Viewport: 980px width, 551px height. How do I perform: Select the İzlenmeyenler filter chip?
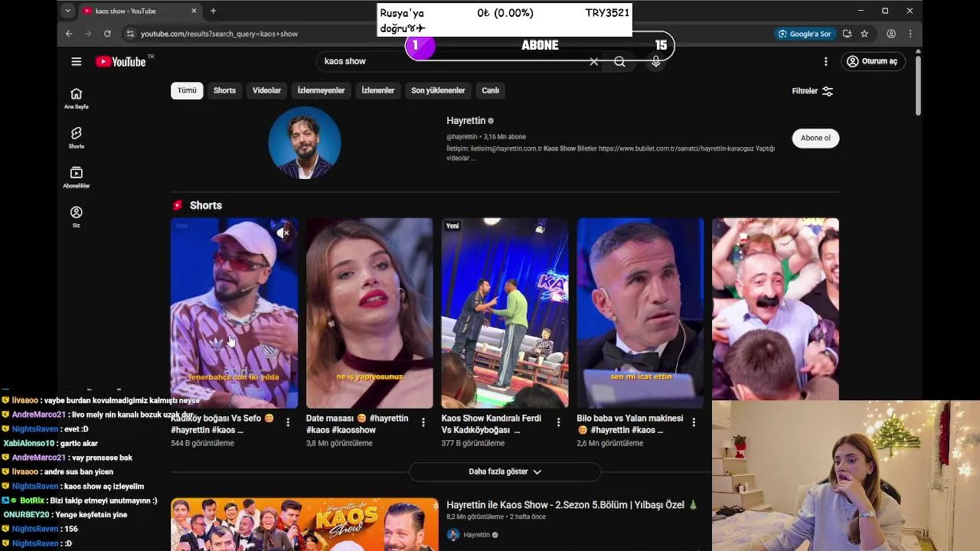point(321,90)
